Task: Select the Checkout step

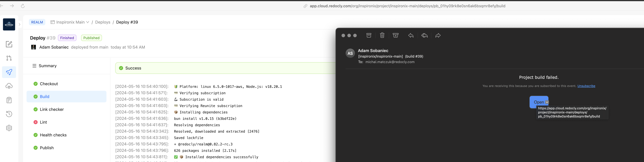Action: point(66,84)
